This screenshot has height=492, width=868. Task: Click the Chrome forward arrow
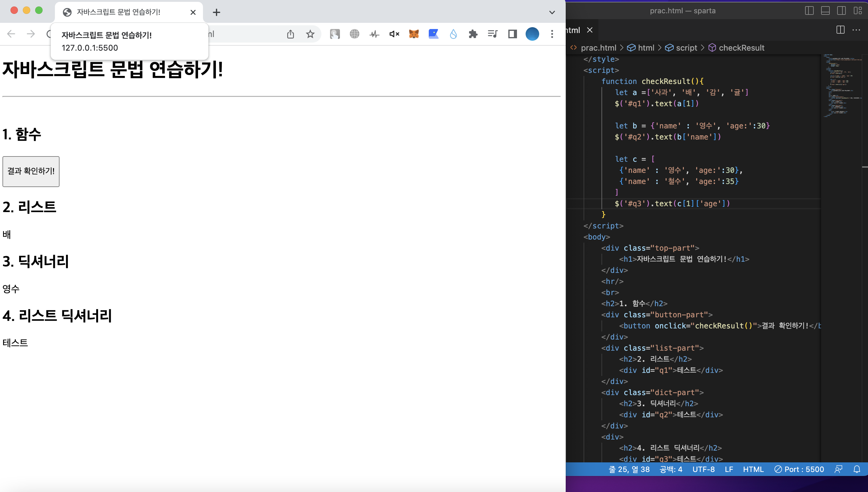point(31,34)
